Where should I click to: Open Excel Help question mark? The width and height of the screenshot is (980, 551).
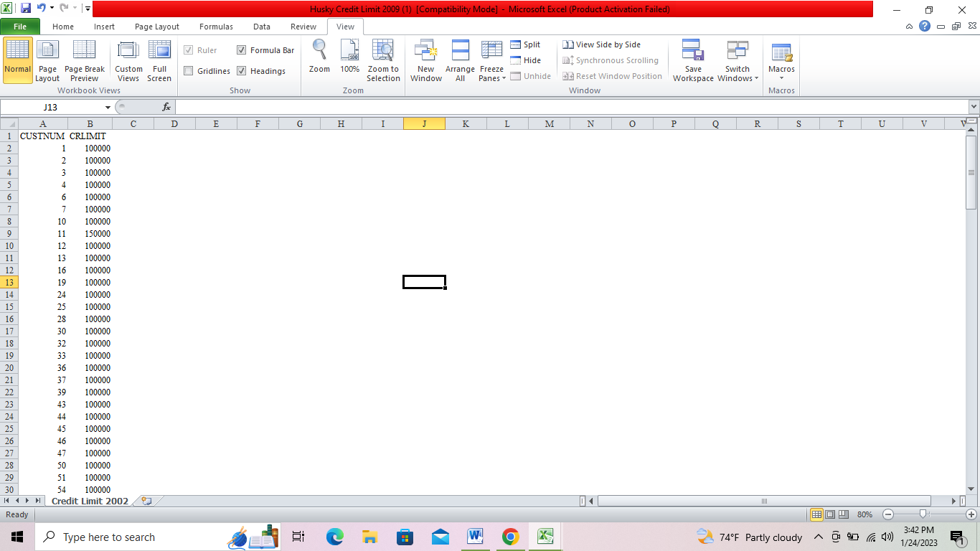click(x=925, y=26)
